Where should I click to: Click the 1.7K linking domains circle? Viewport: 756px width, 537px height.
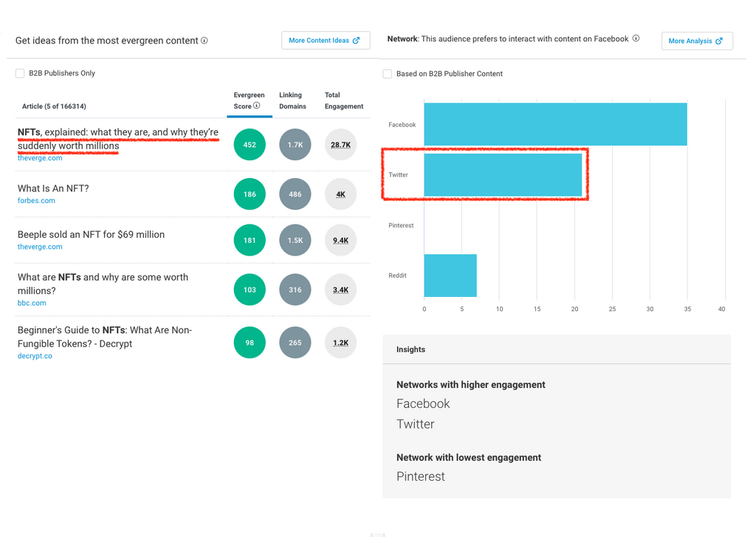pos(295,145)
